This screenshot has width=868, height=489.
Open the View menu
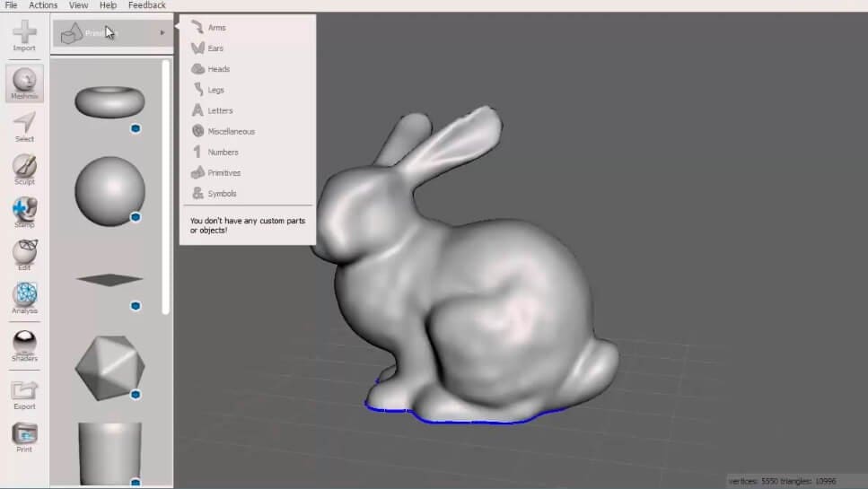79,5
